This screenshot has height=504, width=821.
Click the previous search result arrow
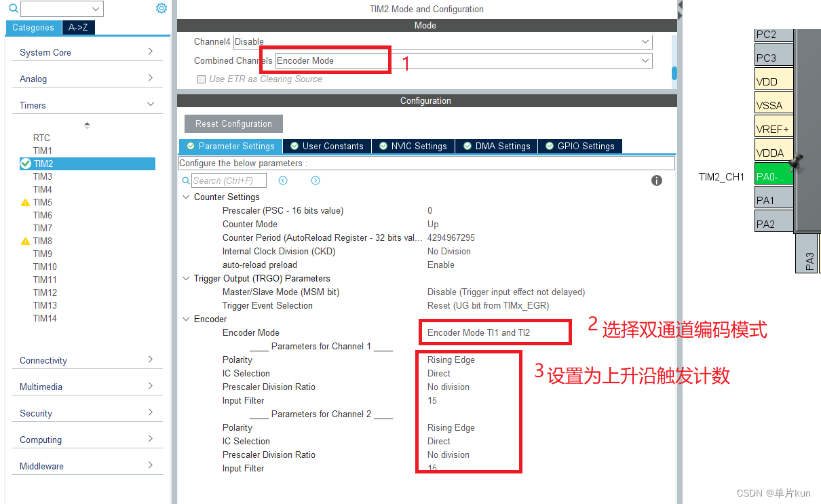(283, 180)
